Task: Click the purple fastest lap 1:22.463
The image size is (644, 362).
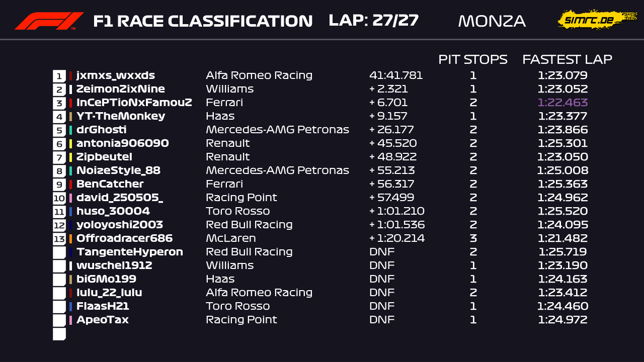Action: 562,103
